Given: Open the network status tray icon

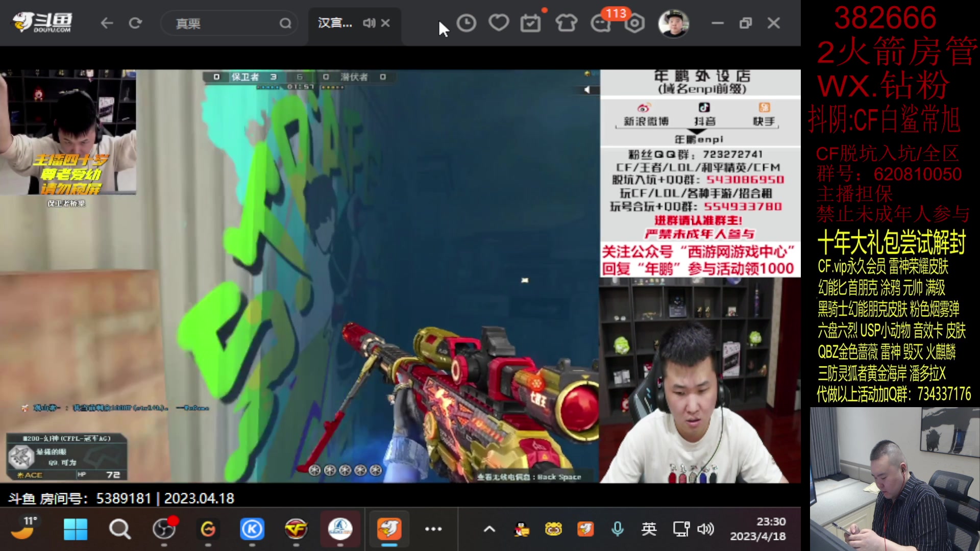Looking at the screenshot, I should pos(681,529).
